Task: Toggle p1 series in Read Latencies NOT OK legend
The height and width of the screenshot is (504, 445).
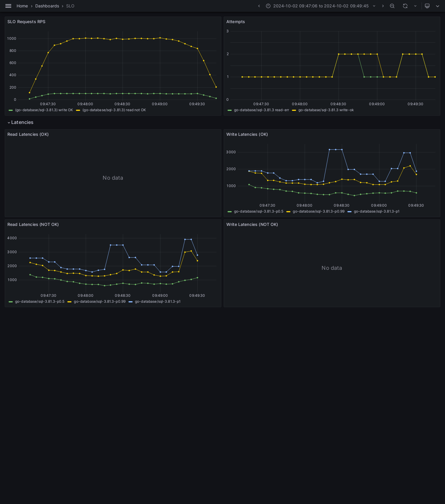Action: 158,302
